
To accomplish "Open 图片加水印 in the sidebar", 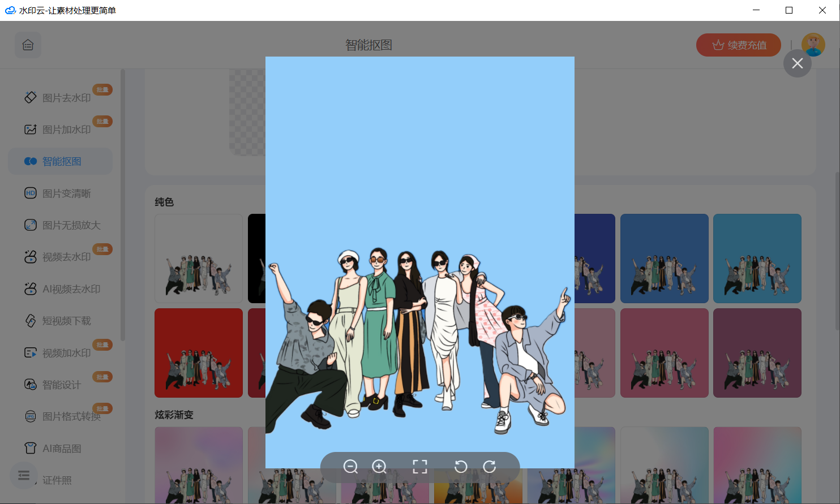I will click(61, 130).
